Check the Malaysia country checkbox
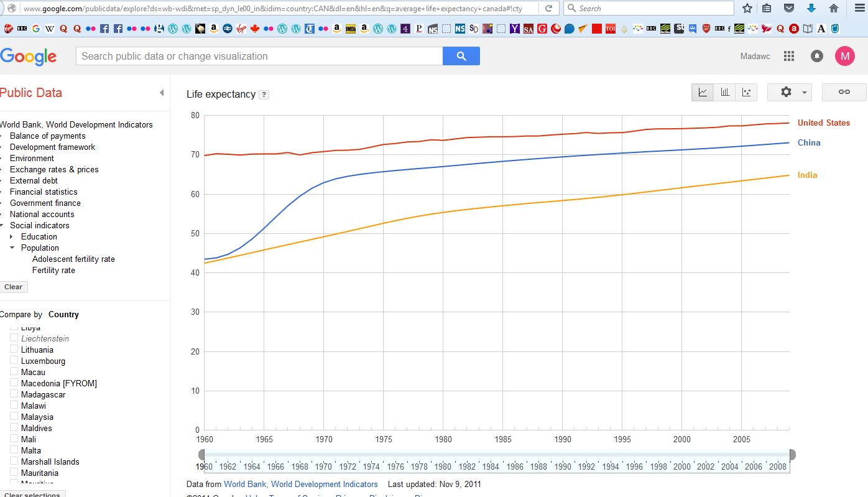The width and height of the screenshot is (868, 497). 14,416
